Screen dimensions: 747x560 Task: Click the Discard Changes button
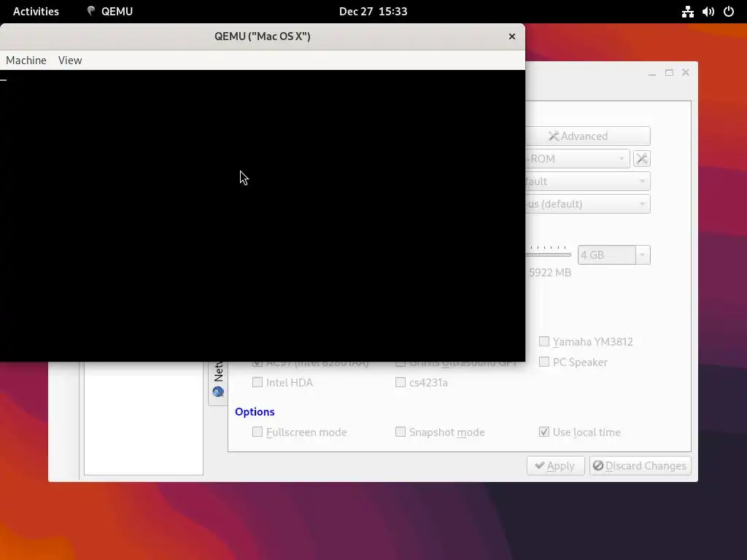(640, 466)
